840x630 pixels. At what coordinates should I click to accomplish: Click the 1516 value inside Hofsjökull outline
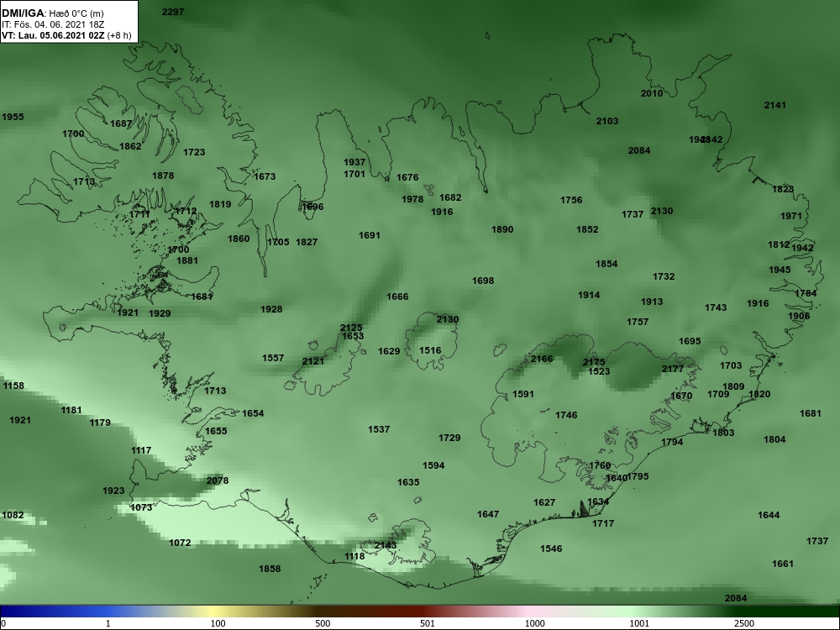pyautogui.click(x=430, y=350)
